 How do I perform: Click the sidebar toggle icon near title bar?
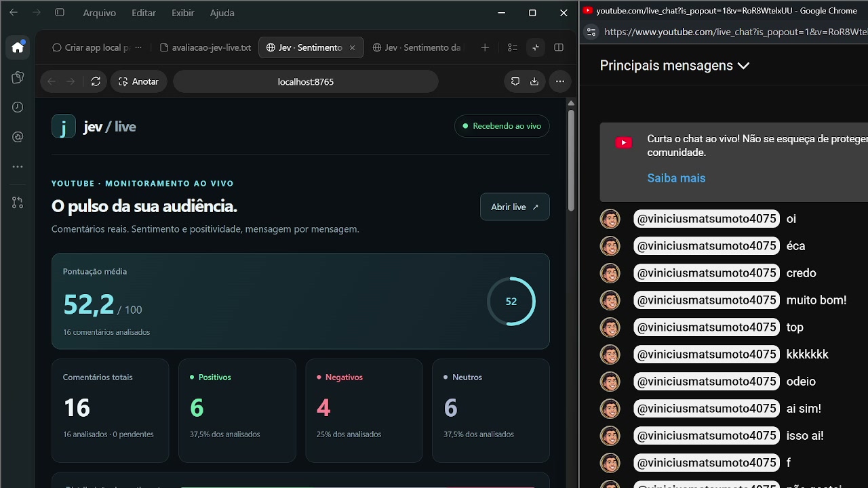[60, 13]
